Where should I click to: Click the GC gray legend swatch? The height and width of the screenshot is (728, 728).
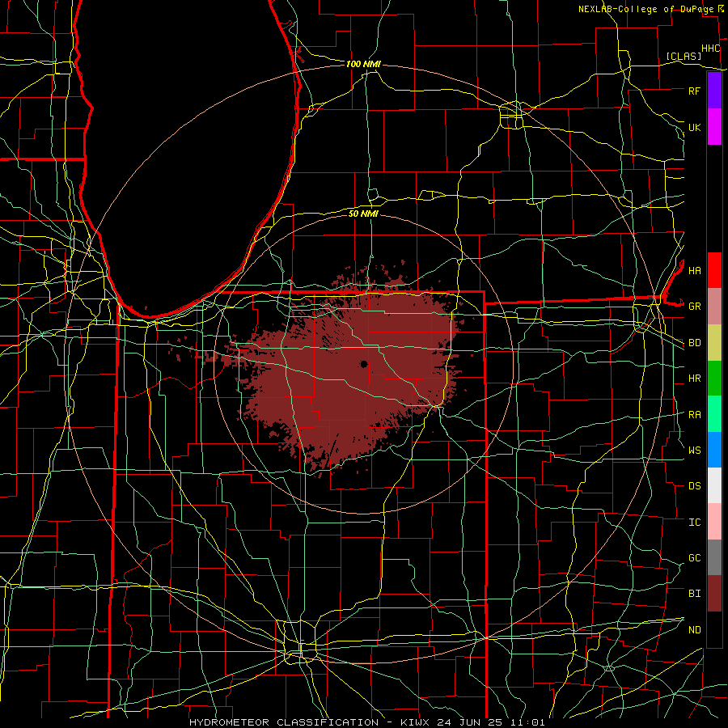tap(714, 557)
